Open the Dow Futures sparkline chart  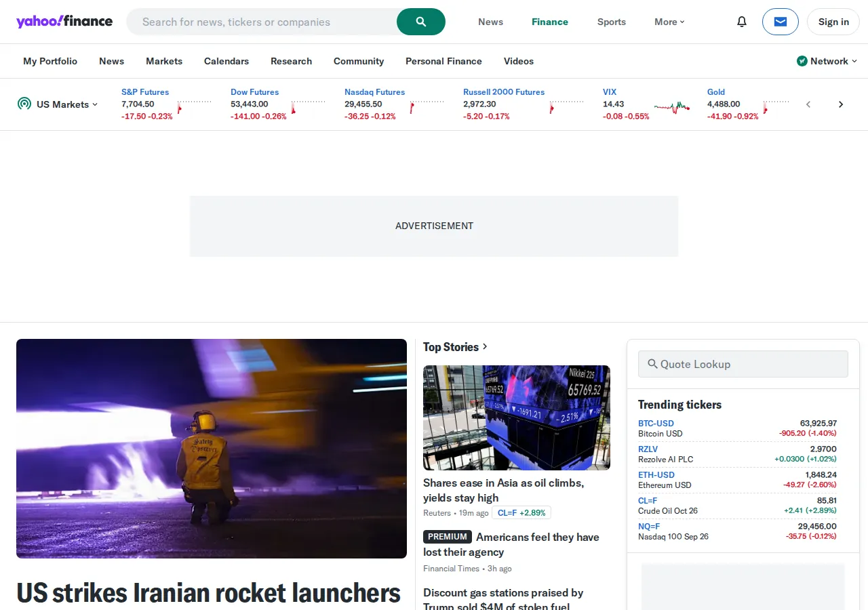[309, 106]
